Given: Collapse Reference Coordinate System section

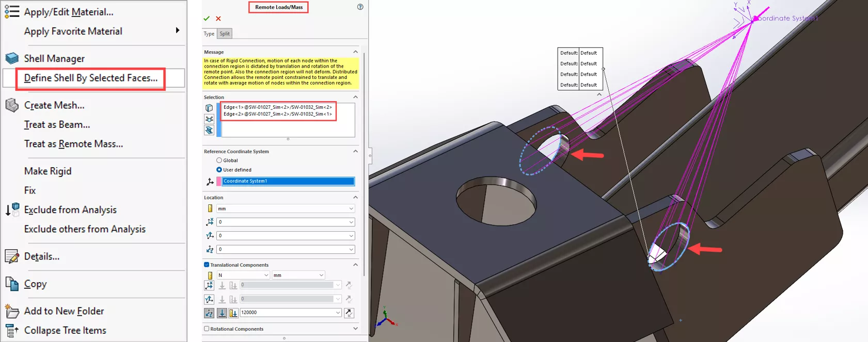Looking at the screenshot, I should [x=355, y=151].
